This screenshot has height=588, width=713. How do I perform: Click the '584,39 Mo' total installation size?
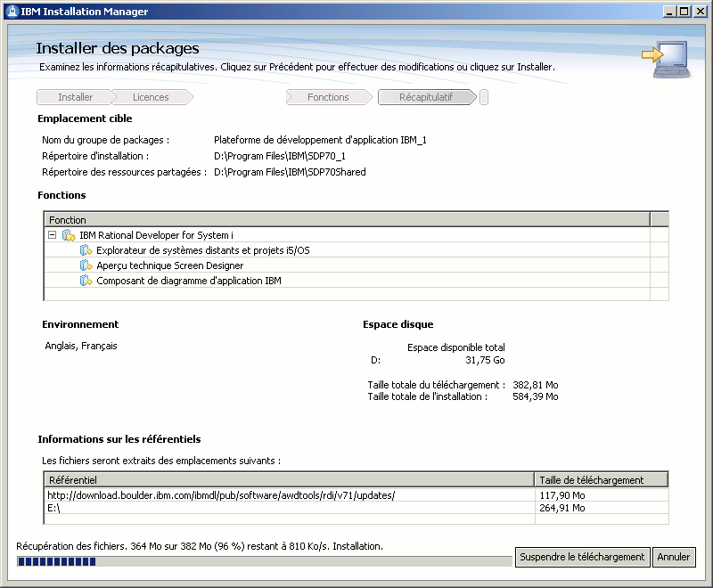[536, 396]
